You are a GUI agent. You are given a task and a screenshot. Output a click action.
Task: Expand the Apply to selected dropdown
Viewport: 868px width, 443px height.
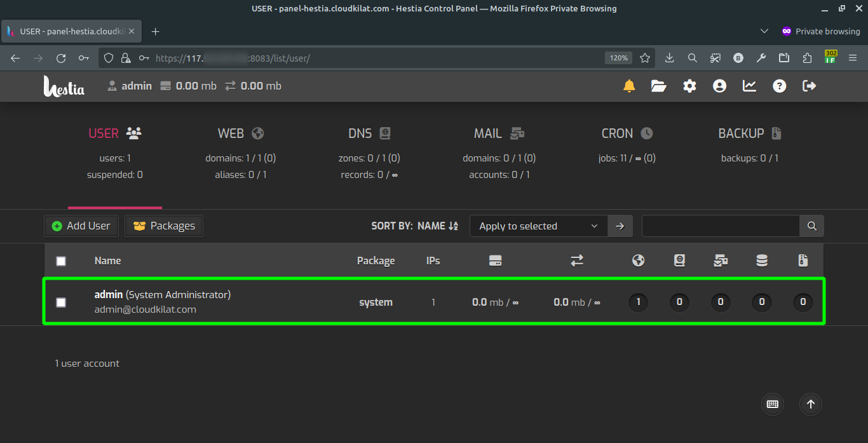click(x=538, y=226)
